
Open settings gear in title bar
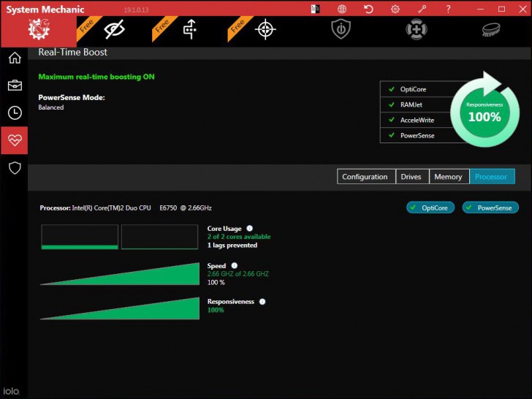tap(395, 9)
